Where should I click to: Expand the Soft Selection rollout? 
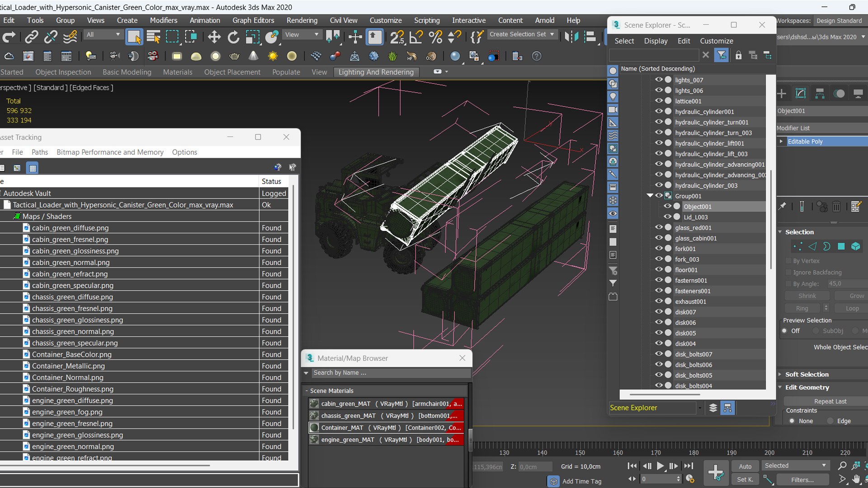807,374
